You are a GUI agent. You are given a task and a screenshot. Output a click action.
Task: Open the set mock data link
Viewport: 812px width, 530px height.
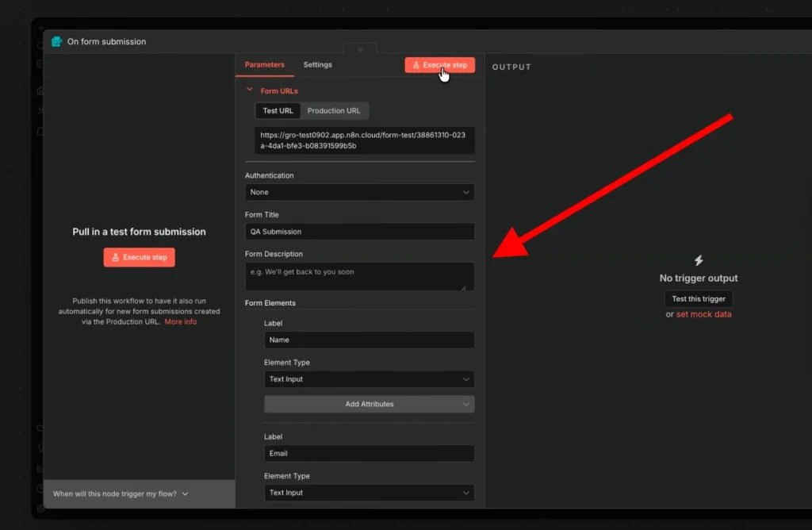coord(704,314)
